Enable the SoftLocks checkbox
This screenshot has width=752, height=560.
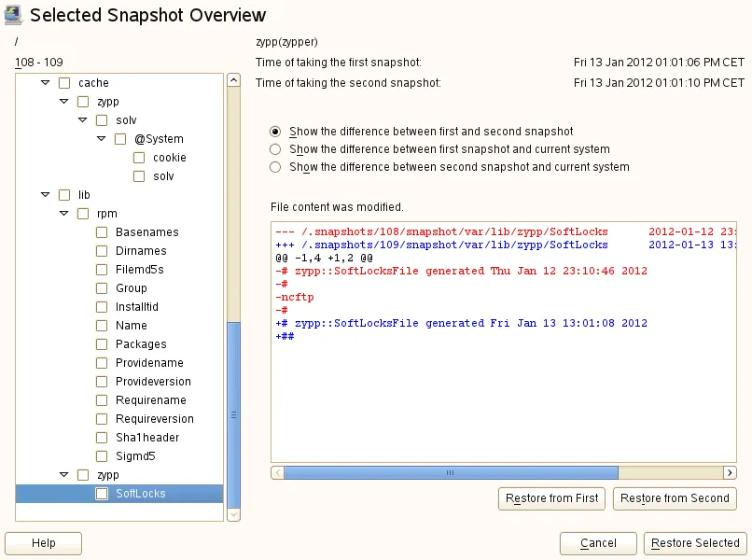coord(101,493)
